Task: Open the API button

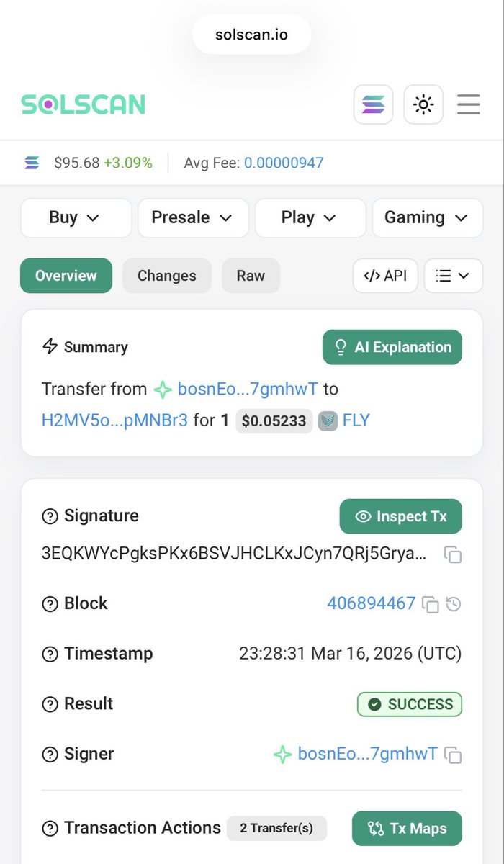Action: [x=385, y=276]
